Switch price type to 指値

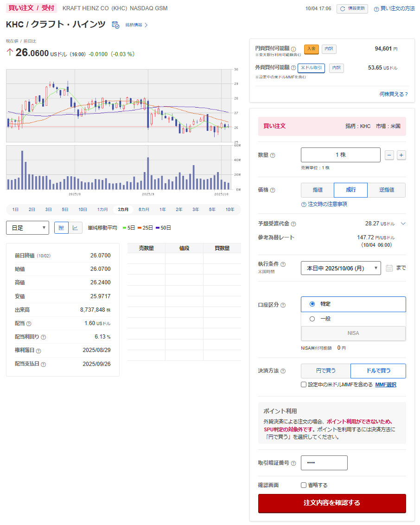(x=318, y=190)
